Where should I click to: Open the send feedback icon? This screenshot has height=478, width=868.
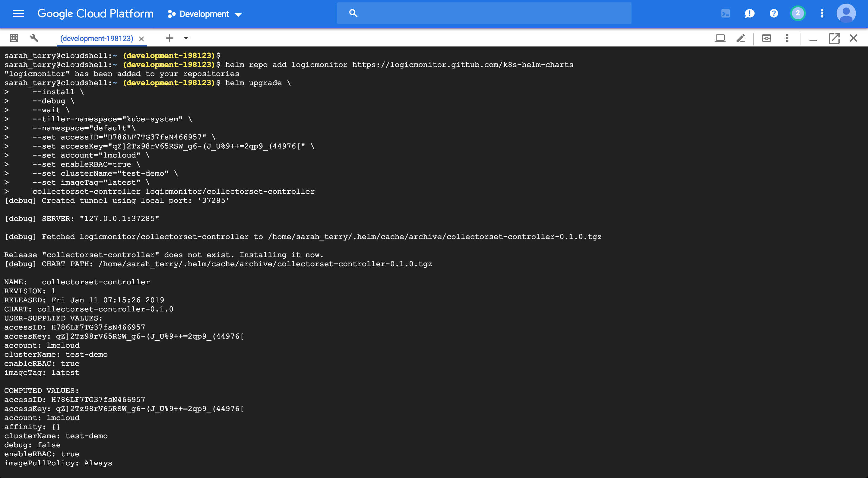(x=749, y=14)
